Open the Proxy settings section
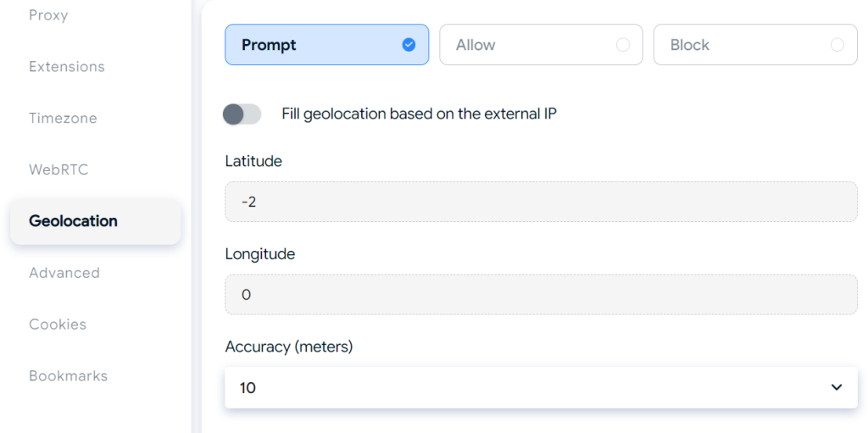868x433 pixels. coord(48,15)
